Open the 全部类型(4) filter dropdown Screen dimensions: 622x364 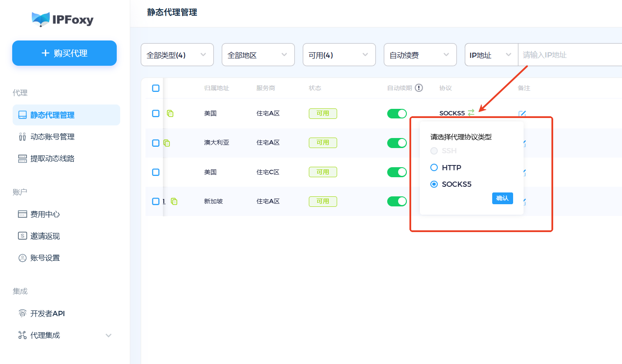point(177,55)
